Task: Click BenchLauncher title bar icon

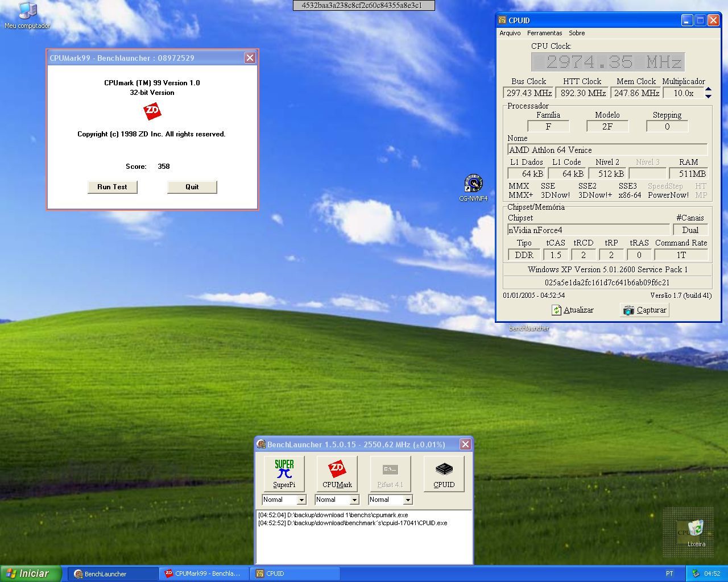Action: click(x=261, y=444)
